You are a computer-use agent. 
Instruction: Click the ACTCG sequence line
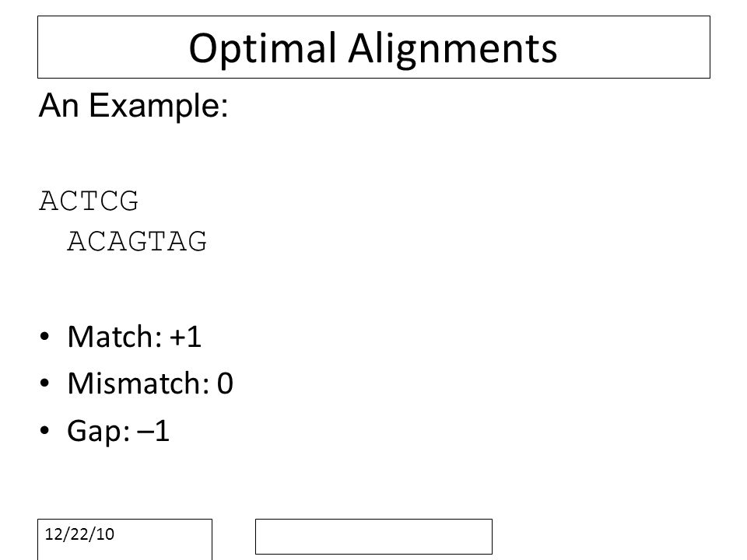tap(89, 201)
